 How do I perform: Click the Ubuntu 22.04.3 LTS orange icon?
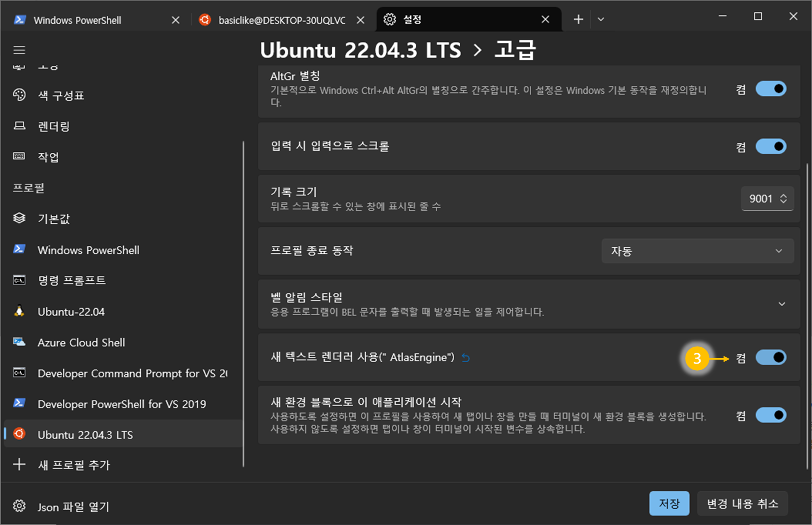tap(19, 434)
